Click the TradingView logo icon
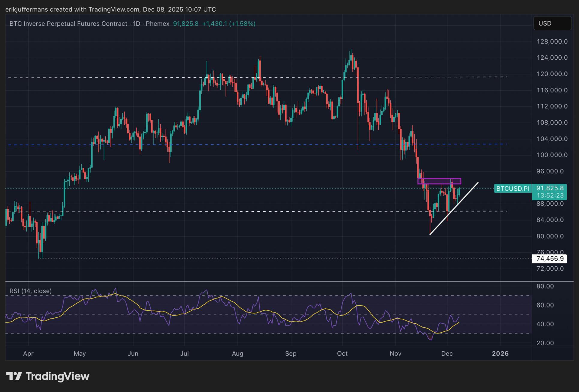 coord(14,376)
